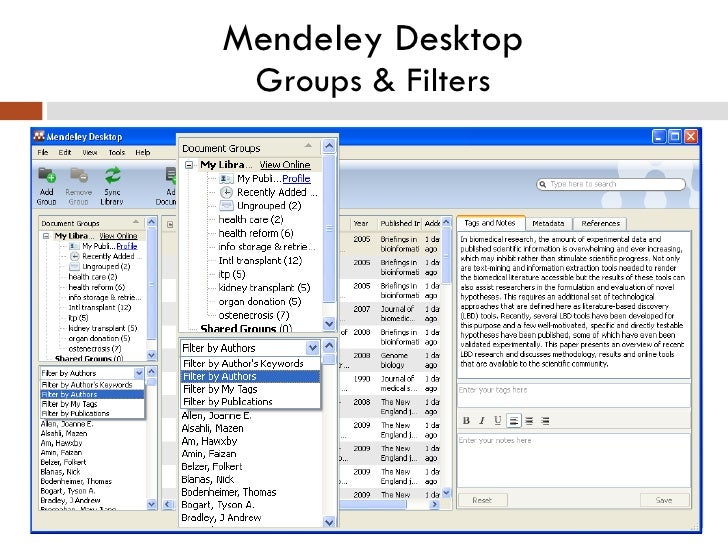This screenshot has height=546, width=728.
Task: Select itp (5) group in enlarged callout
Action: pos(232,274)
